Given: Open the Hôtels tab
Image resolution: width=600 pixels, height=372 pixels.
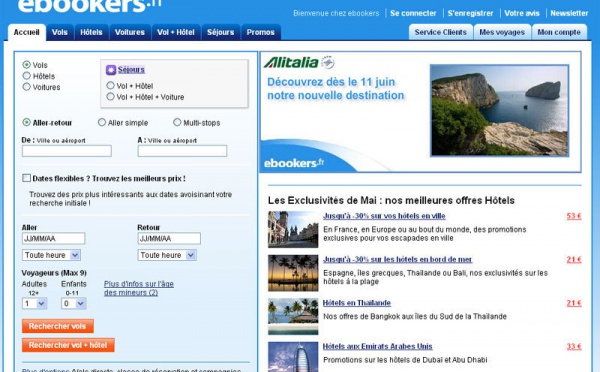Looking at the screenshot, I should click(x=91, y=32).
